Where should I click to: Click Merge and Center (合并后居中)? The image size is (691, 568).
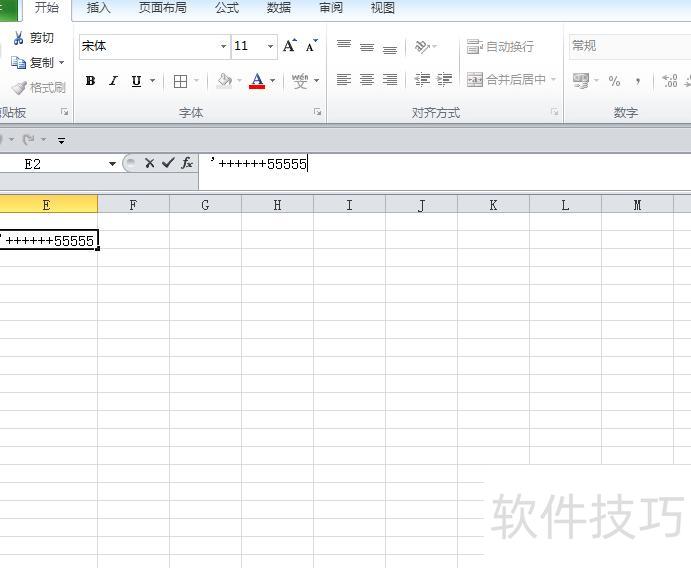click(x=506, y=80)
